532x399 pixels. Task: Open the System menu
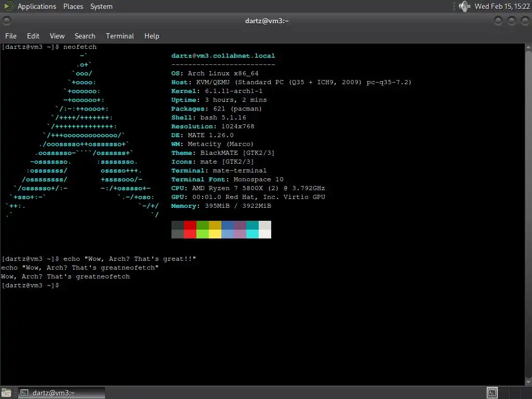point(101,6)
